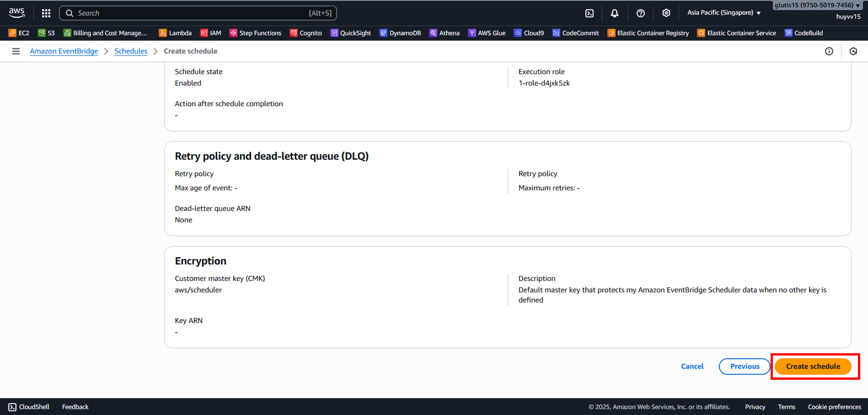Navigate to the Schedules breadcrumb link

(x=131, y=51)
